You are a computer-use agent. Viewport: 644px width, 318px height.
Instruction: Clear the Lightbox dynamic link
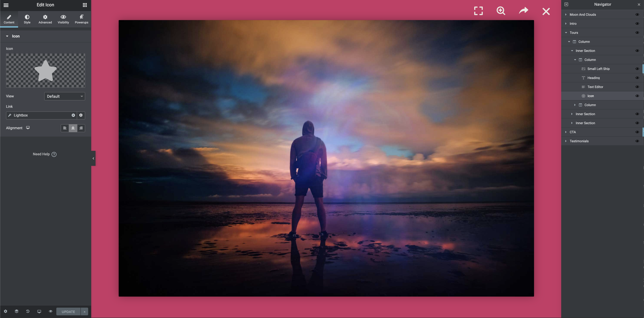click(73, 115)
